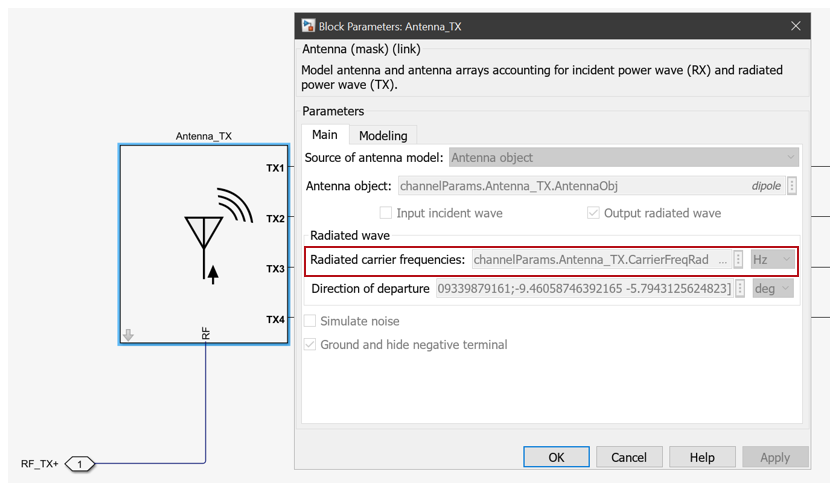This screenshot has height=492, width=830.
Task: Toggle the Input incident wave checkbox
Action: tap(386, 213)
